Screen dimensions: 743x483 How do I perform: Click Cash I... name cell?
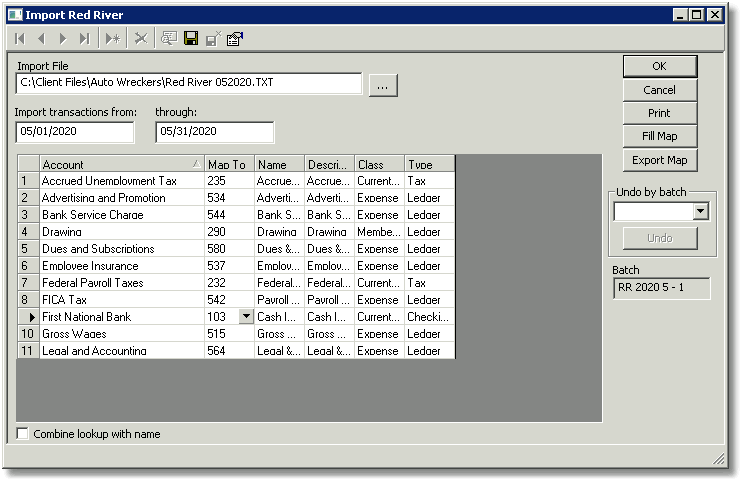coord(280,317)
